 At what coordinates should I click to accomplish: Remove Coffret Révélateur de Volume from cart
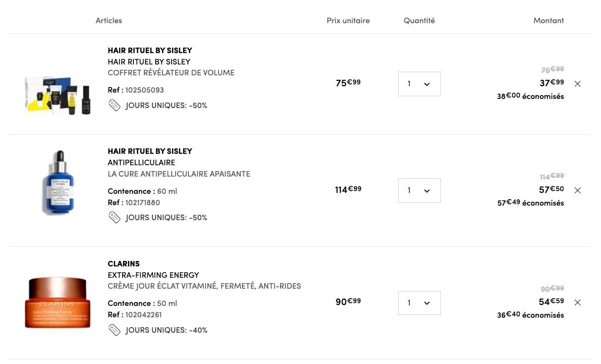pos(577,84)
